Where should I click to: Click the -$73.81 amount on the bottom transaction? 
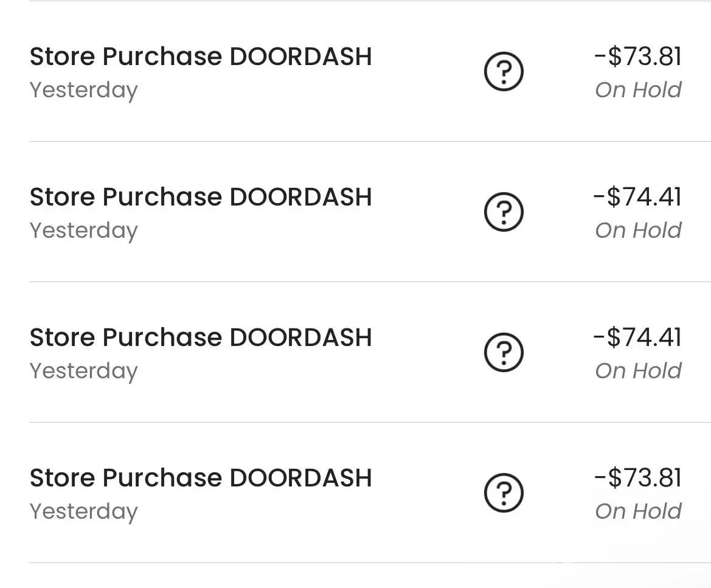coord(638,478)
